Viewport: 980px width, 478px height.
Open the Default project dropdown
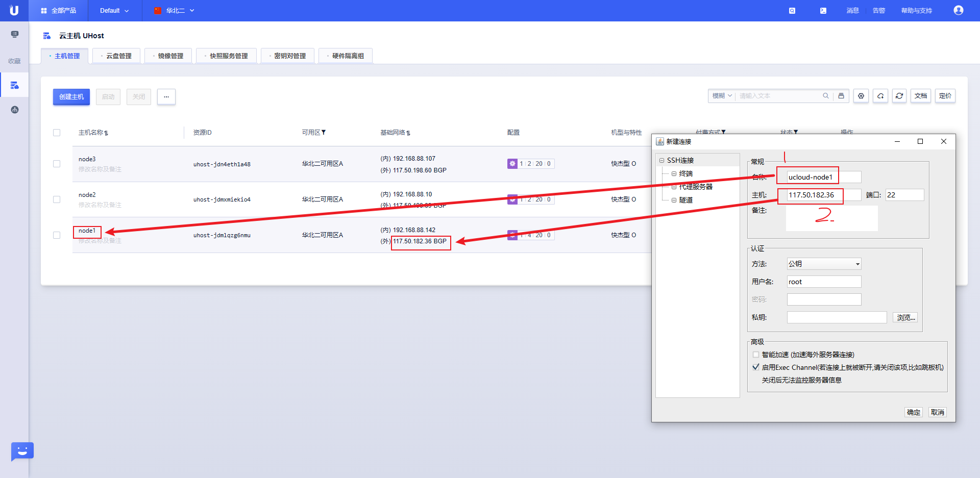[114, 11]
